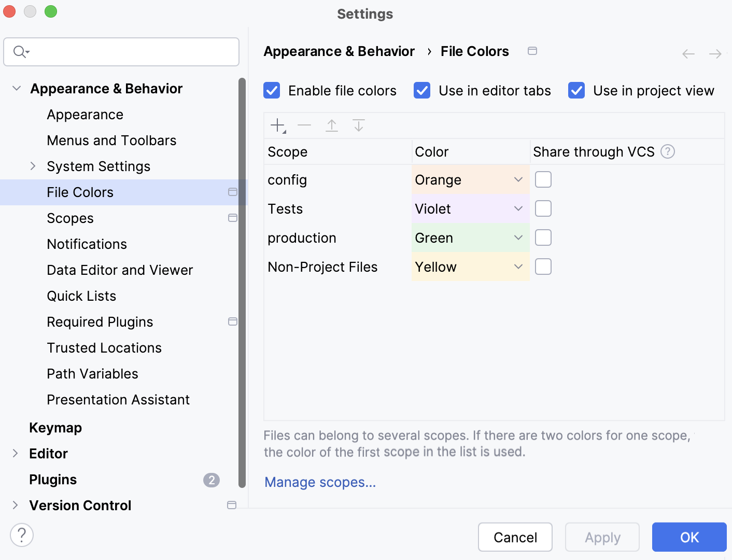
Task: Open the Manage scopes link
Action: (x=320, y=482)
